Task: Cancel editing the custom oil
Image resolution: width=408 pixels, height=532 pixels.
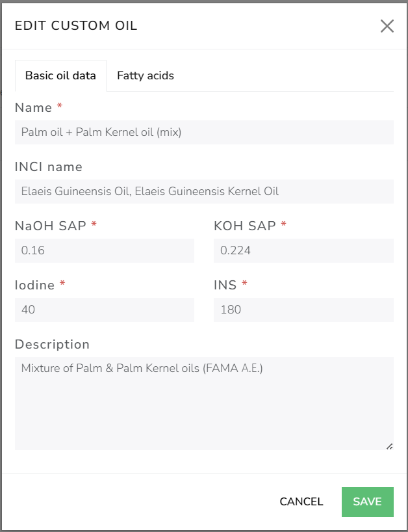Action: click(x=301, y=501)
